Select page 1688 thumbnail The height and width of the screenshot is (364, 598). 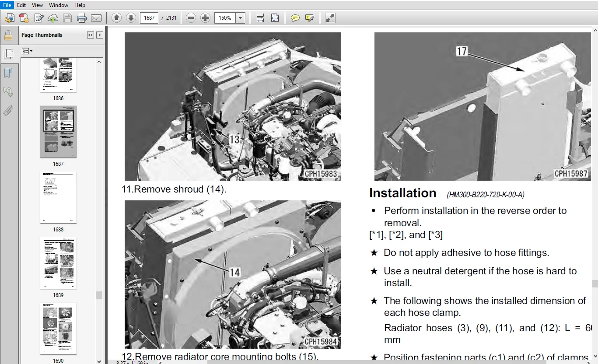[x=58, y=197]
